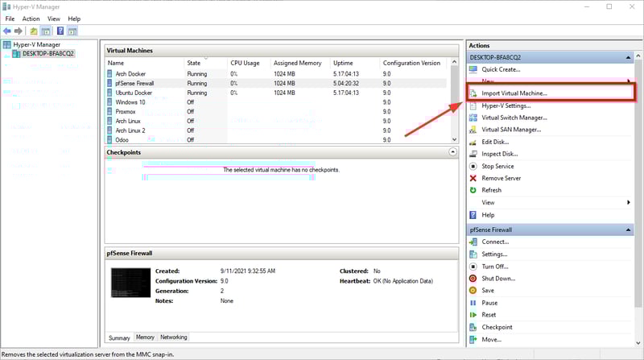
Task: Click the Quick Create monitor icon
Action: 473,69
